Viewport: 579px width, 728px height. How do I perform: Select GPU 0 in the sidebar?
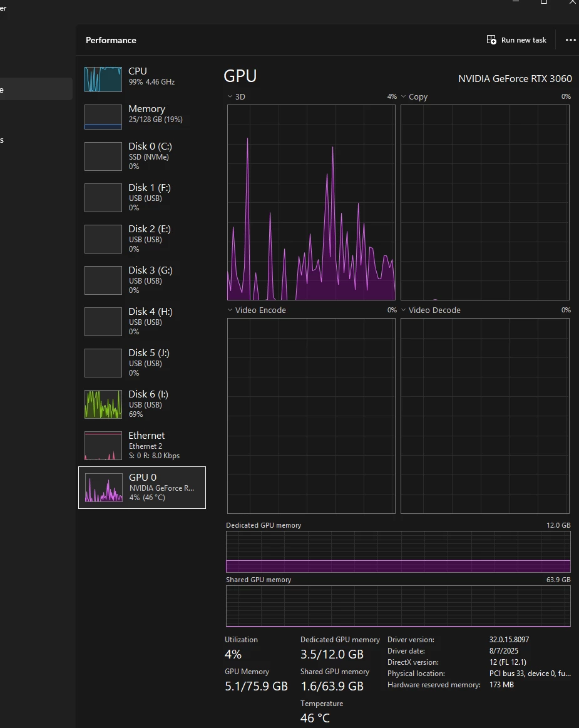coord(142,488)
